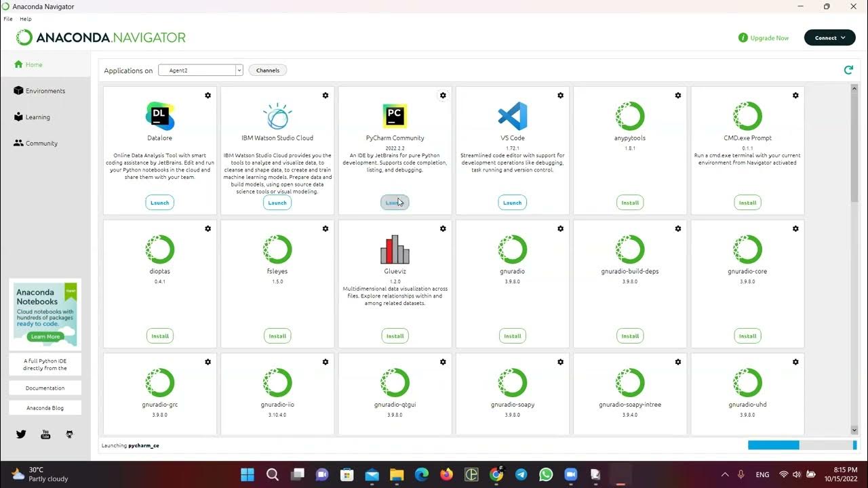The height and width of the screenshot is (488, 868).
Task: Open gear options on dioptas card
Action: click(x=208, y=229)
